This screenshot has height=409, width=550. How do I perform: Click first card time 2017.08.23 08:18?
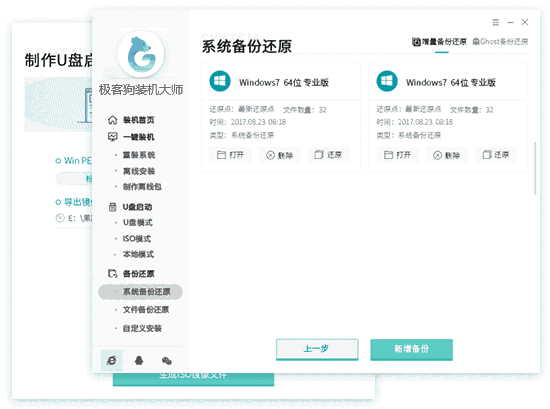click(x=258, y=122)
